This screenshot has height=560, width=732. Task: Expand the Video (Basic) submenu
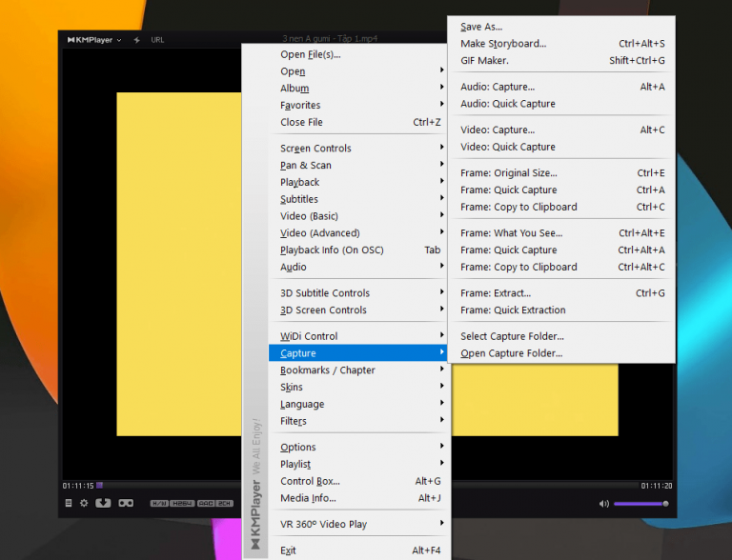[359, 216]
